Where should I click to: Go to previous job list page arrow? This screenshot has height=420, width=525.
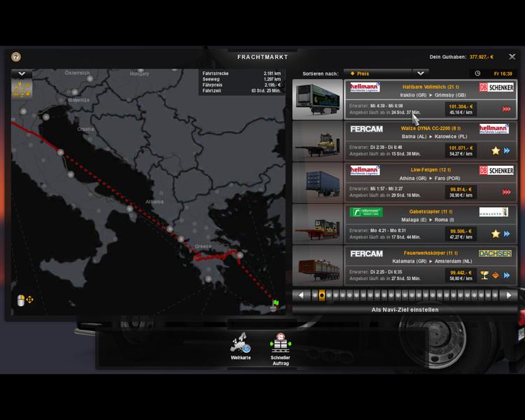(x=301, y=295)
